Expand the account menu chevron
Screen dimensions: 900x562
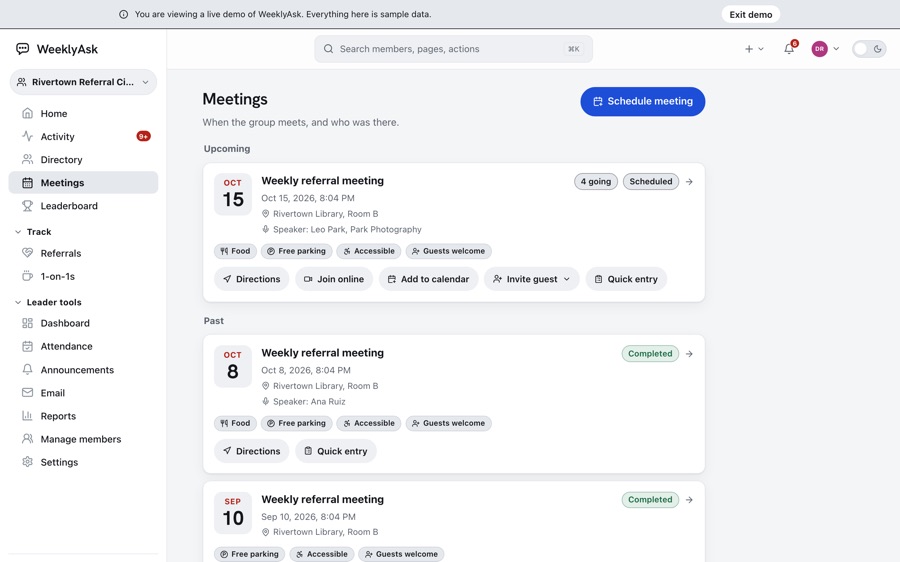(836, 49)
